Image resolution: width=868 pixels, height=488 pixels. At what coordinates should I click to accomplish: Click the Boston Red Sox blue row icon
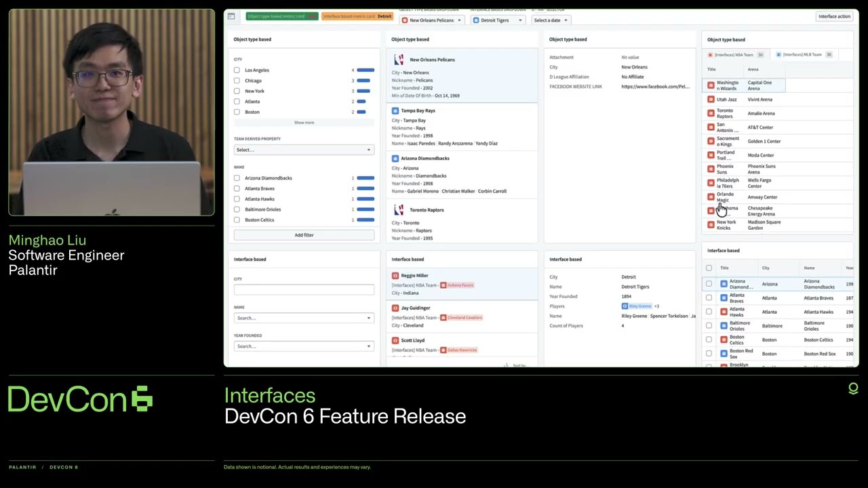coord(724,354)
